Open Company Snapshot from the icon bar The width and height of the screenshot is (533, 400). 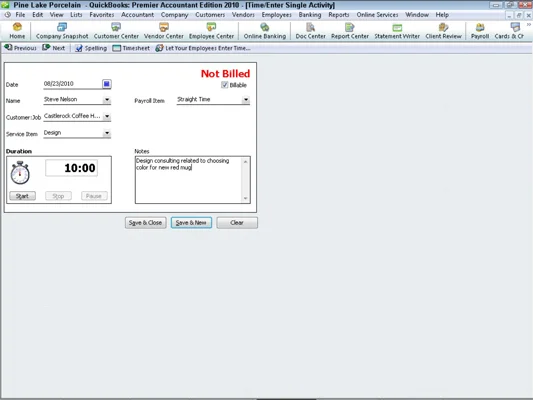click(x=62, y=31)
